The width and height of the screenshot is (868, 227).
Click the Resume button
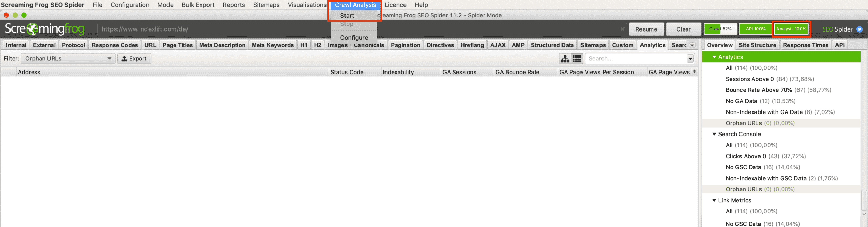tap(646, 29)
